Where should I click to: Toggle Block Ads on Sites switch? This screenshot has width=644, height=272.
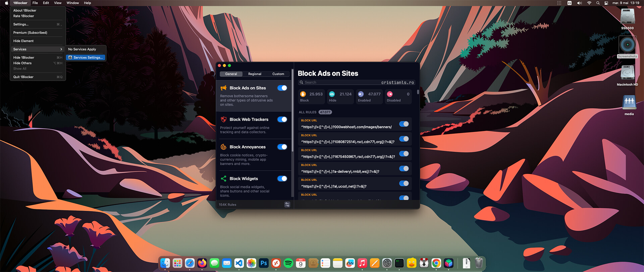tap(282, 88)
